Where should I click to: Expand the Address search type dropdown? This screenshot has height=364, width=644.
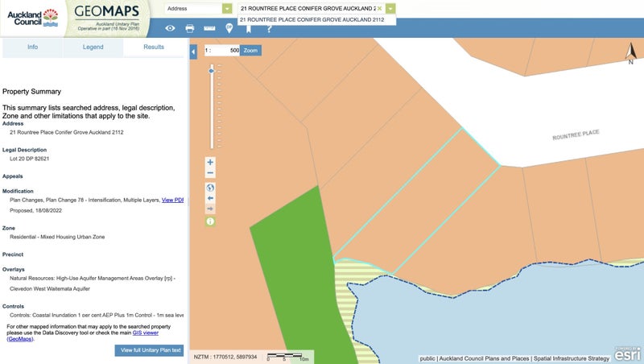(228, 9)
